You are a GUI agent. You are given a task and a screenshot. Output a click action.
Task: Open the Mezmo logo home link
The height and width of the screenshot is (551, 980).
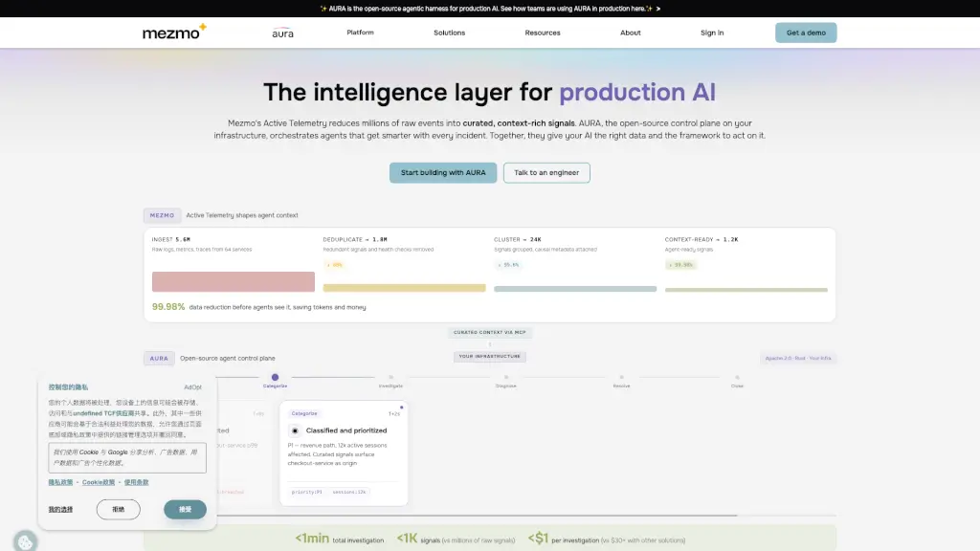[x=174, y=32]
